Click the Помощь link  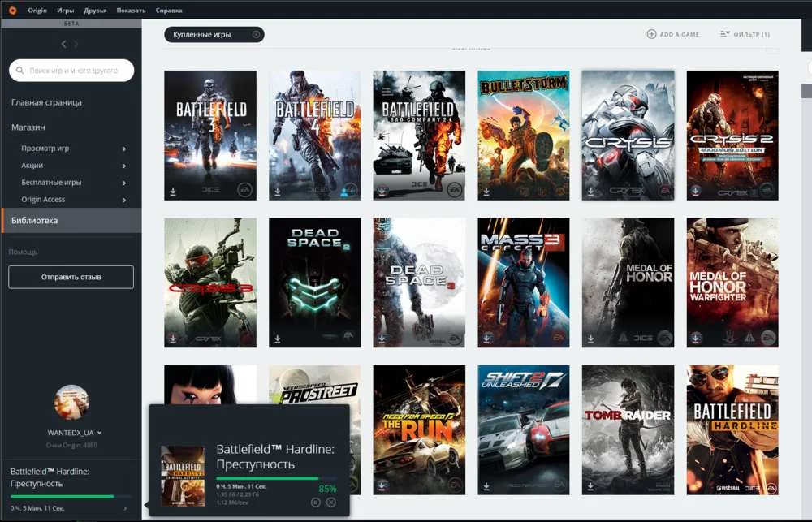(x=24, y=252)
